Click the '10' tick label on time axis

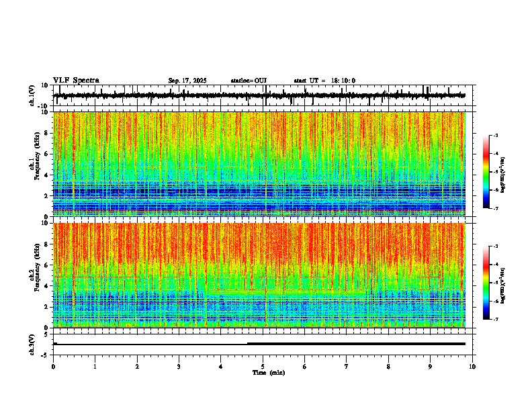[x=472, y=367]
